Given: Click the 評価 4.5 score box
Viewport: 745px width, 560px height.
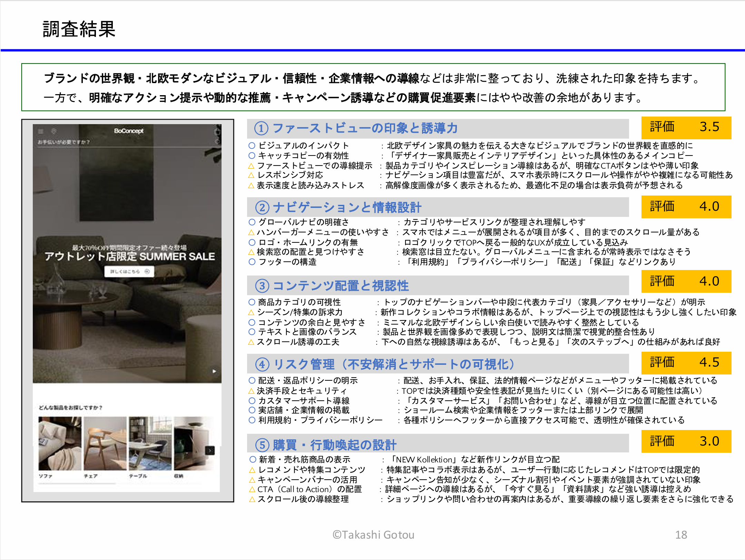Looking at the screenshot, I should (x=686, y=363).
